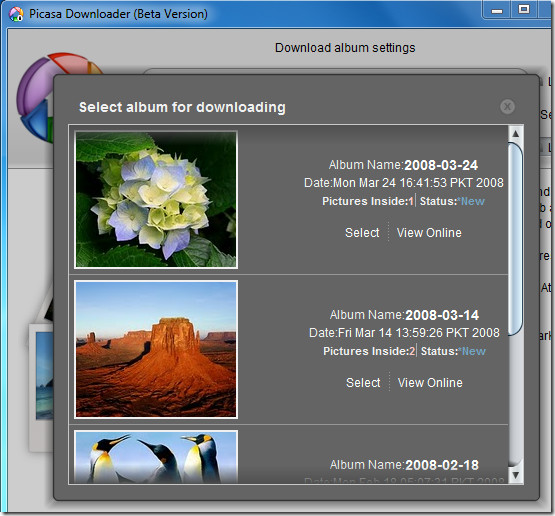The image size is (555, 516).
Task: Click the album list scroll up arrow
Action: (x=516, y=134)
